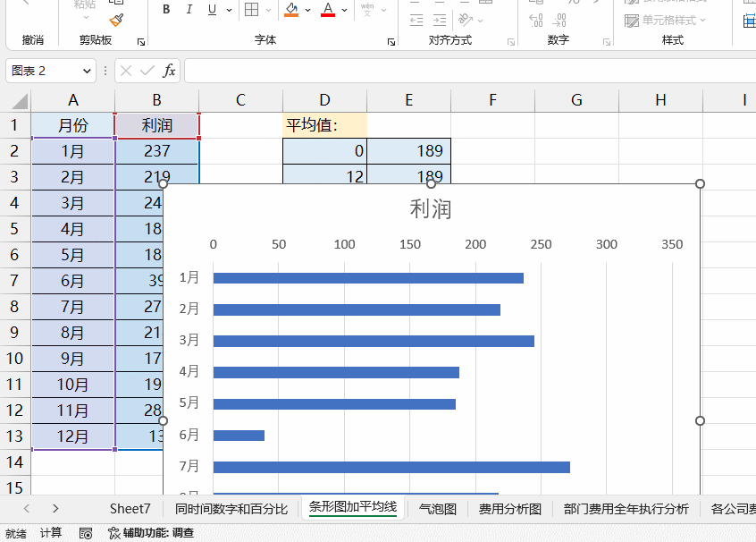The height and width of the screenshot is (542, 756).
Task: Click inside the formula bar input
Action: click(470, 71)
